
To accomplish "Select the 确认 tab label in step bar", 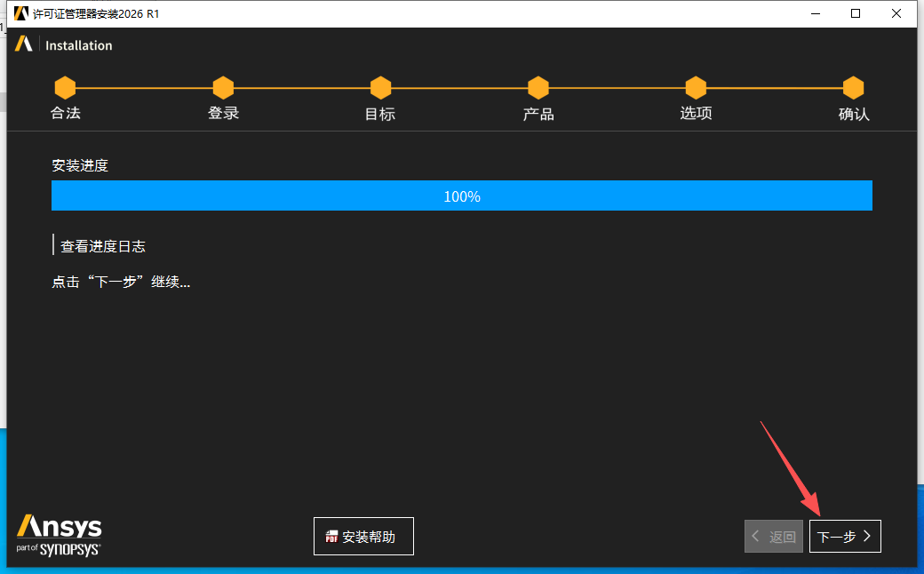I will click(854, 114).
